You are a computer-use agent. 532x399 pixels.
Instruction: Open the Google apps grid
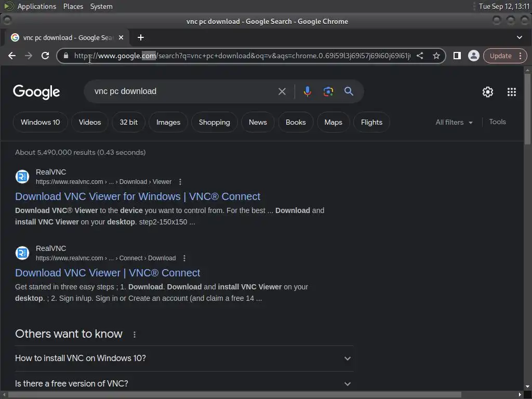(x=512, y=92)
